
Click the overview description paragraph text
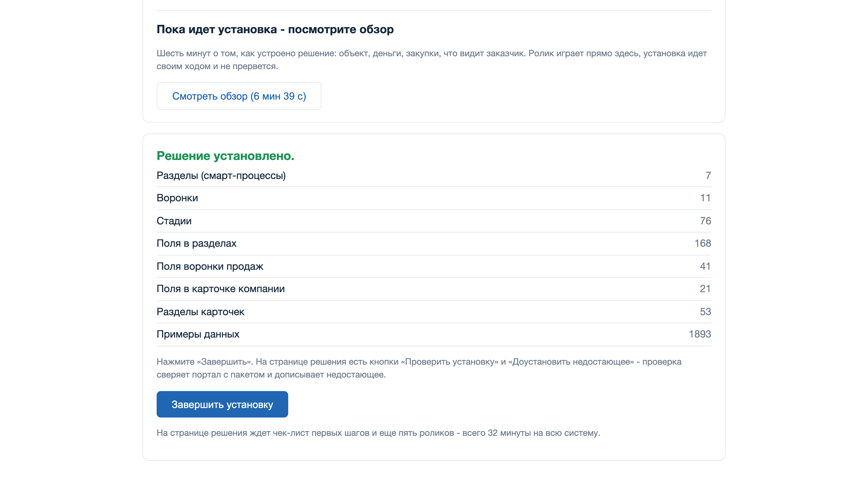pos(432,60)
